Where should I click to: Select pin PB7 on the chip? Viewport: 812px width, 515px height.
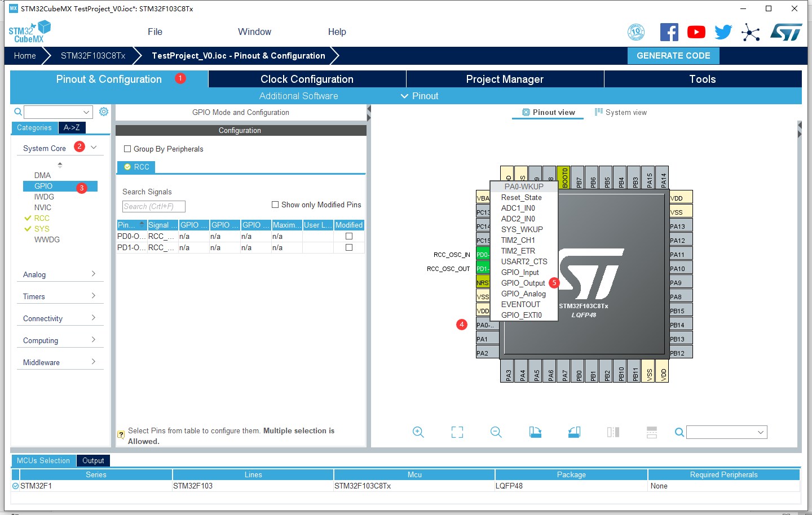[578, 177]
